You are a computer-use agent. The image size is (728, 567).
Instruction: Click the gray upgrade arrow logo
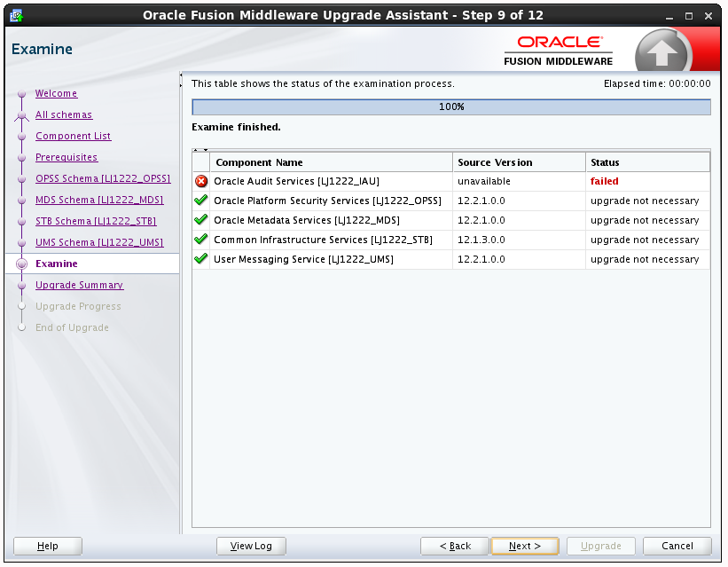pyautogui.click(x=662, y=52)
